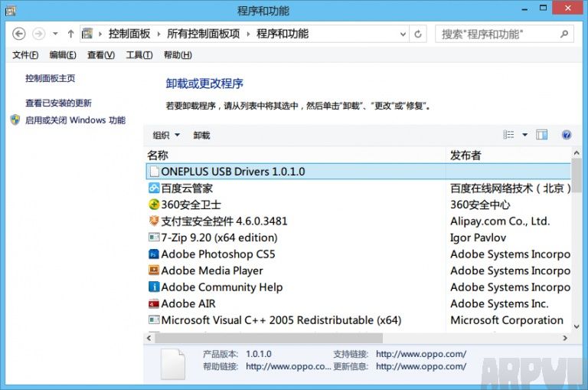Screen dimensions: 588x390
Task: Click the 百度云管家 program icon
Action: coord(153,188)
